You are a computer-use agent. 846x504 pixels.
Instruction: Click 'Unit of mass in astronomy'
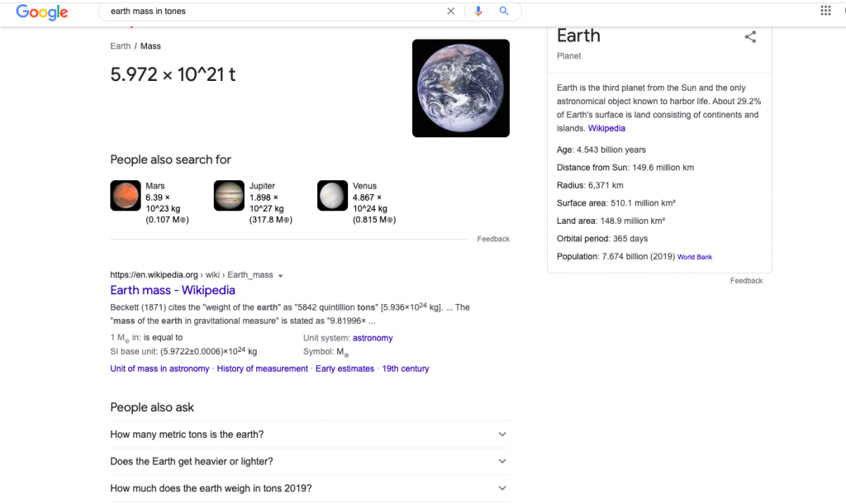(159, 368)
